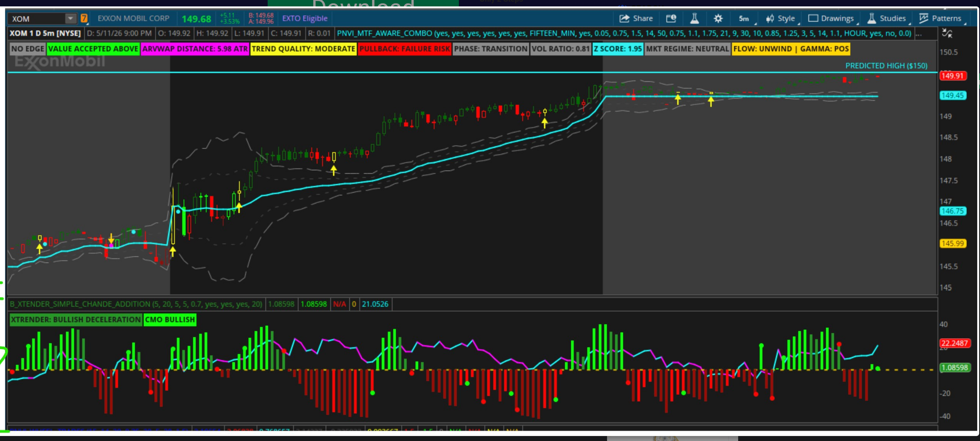Click the +5.11 +3.53% change value

pyautogui.click(x=230, y=18)
